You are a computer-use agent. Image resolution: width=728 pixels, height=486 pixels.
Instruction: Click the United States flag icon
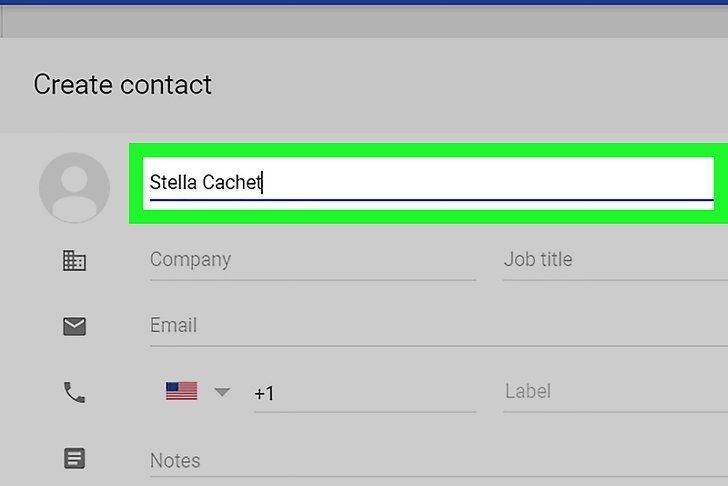point(181,391)
